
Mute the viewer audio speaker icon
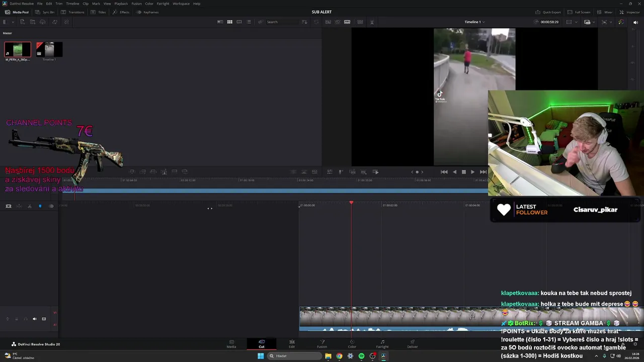635,22
